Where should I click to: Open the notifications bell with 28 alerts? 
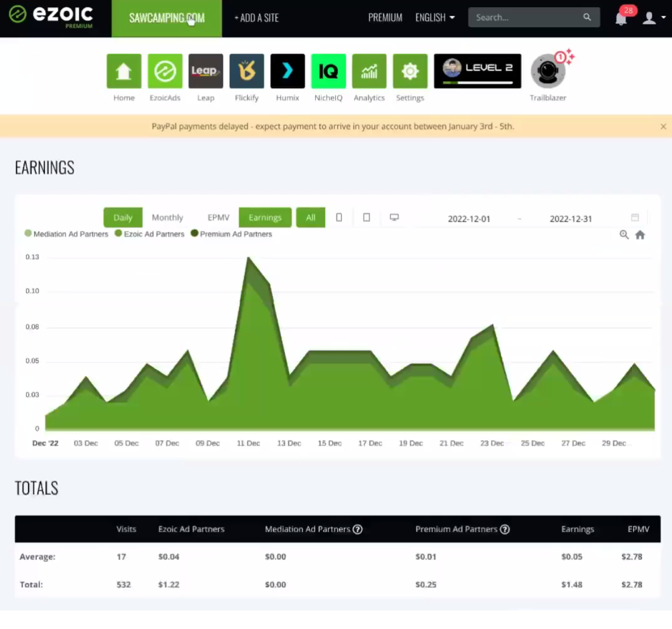pyautogui.click(x=621, y=19)
